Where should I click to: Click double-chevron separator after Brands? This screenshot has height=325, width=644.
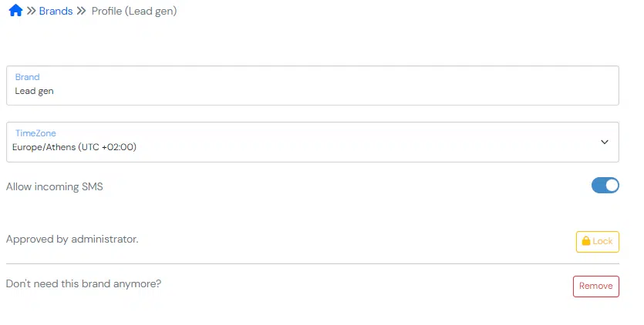point(81,11)
